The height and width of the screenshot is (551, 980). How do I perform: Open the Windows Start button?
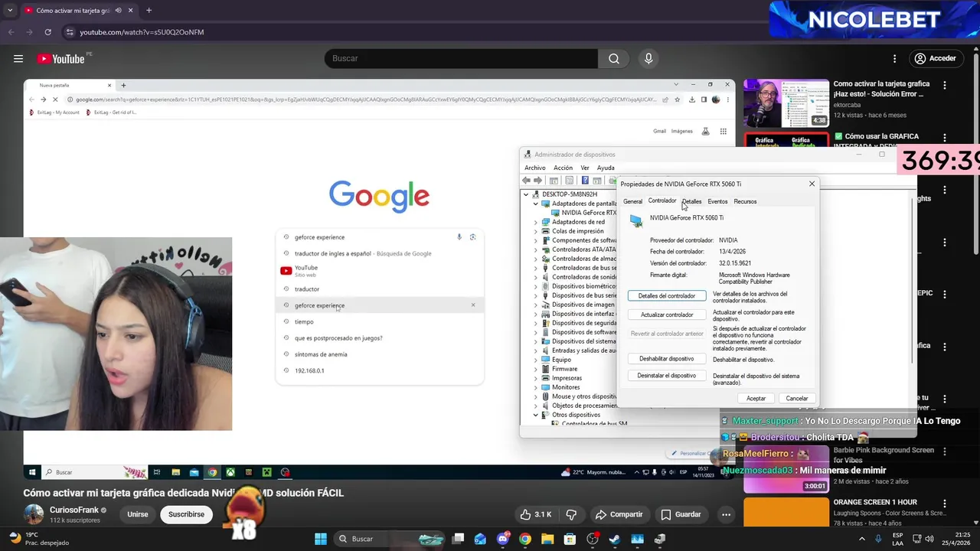click(321, 539)
